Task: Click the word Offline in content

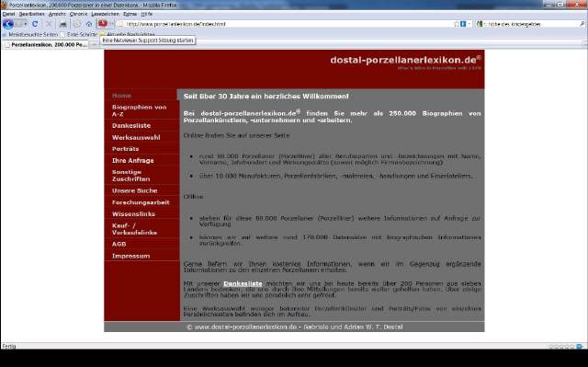Action: tap(194, 197)
